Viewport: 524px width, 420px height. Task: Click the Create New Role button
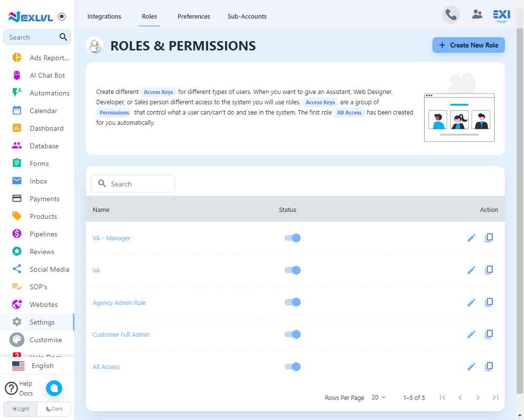(x=468, y=45)
